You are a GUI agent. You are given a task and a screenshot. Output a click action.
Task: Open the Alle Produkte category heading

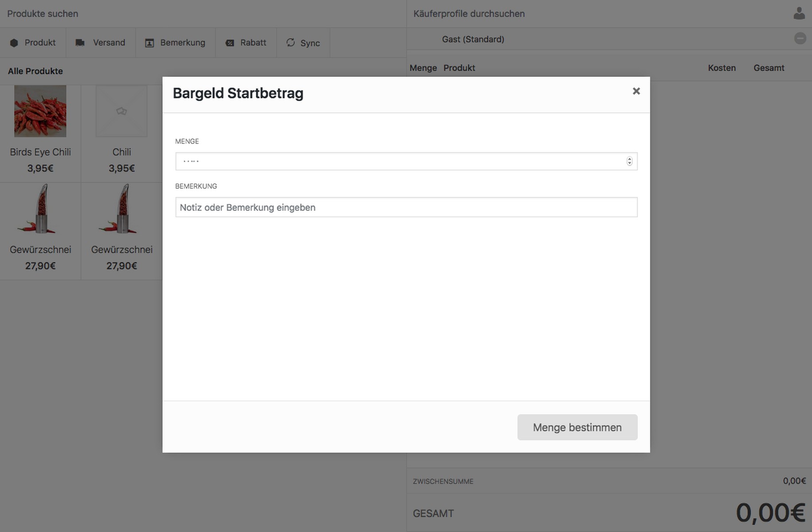coord(35,71)
